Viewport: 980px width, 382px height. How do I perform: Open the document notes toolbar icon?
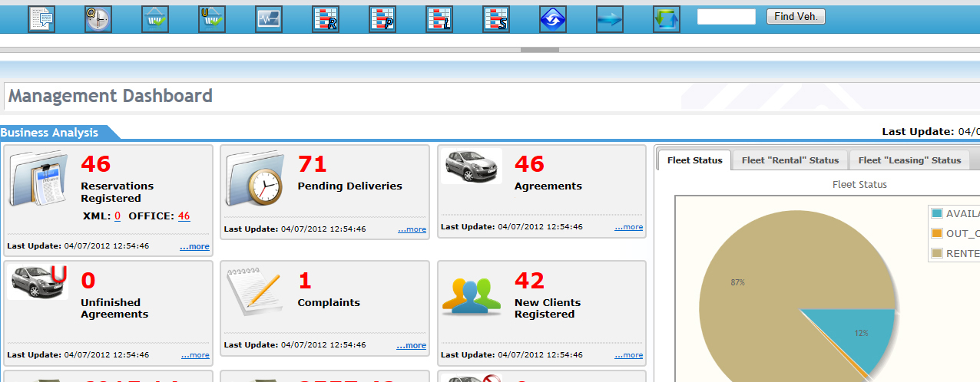tap(41, 19)
